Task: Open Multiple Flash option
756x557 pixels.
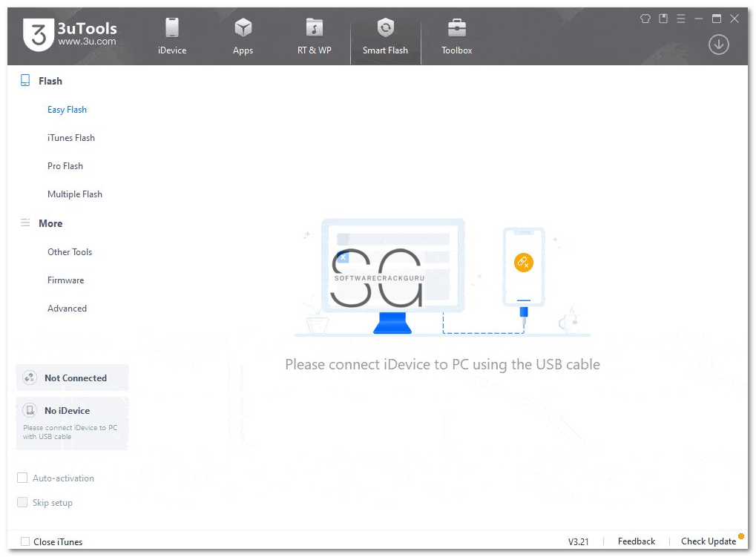Action: point(75,194)
